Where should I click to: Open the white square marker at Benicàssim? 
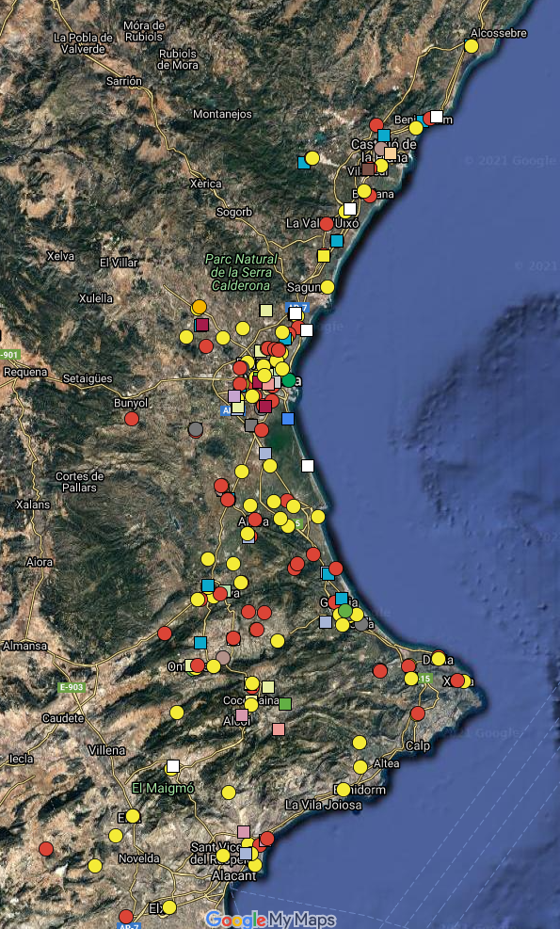point(437,117)
